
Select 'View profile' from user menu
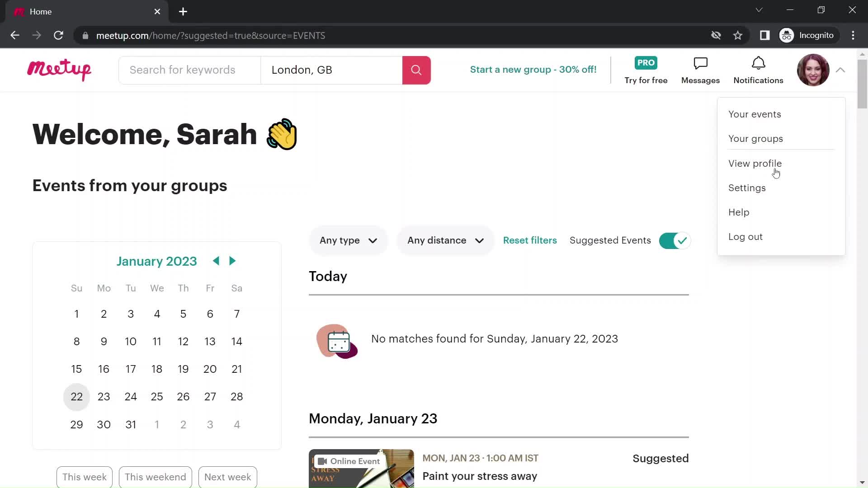pyautogui.click(x=755, y=163)
